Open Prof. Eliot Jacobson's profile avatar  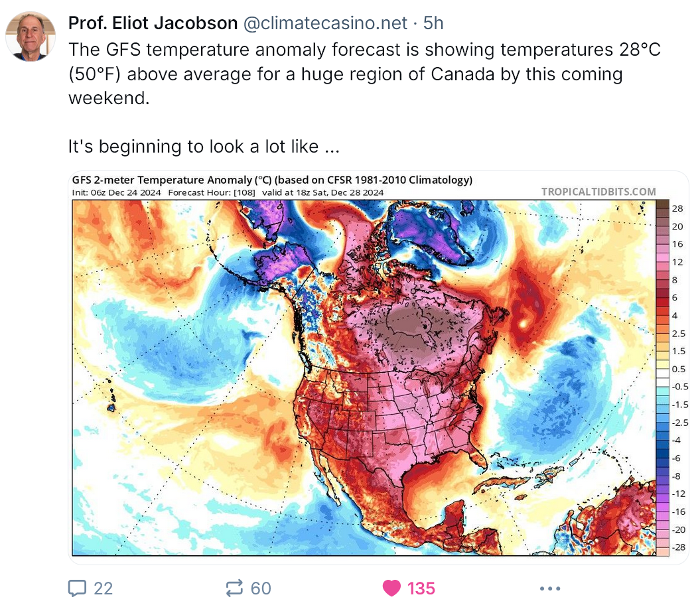tap(31, 36)
